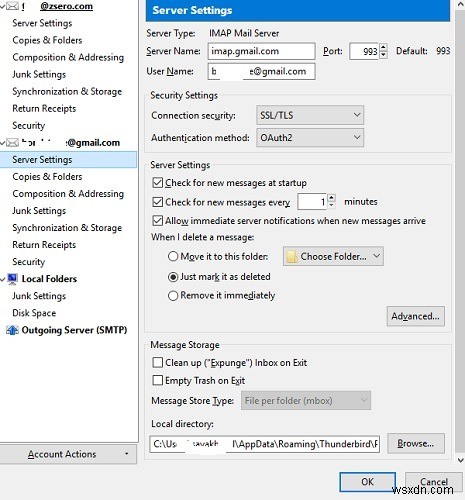Click the folder icon in Choose Folder
Viewport: 465px width, 500px height.
coord(292,257)
